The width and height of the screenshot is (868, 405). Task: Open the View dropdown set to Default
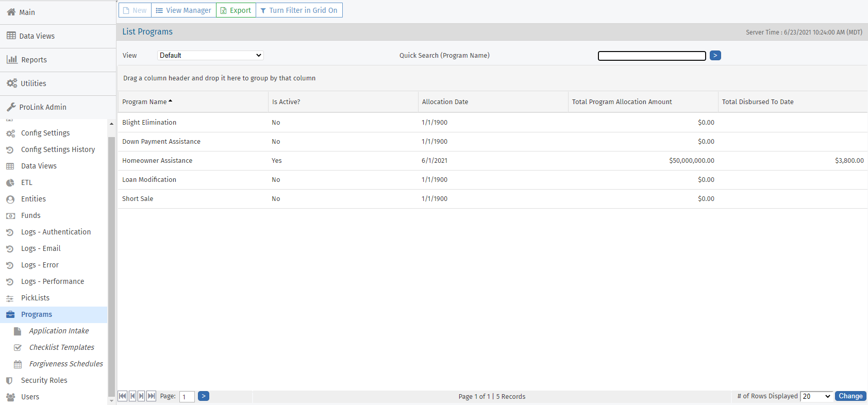click(x=210, y=55)
